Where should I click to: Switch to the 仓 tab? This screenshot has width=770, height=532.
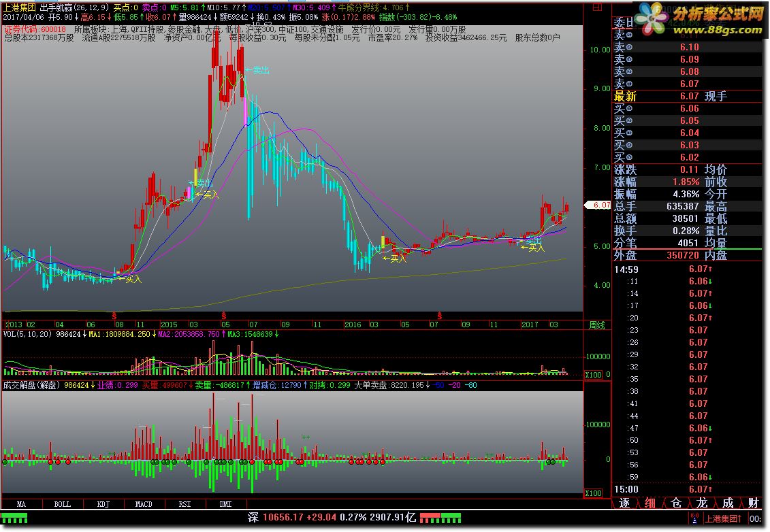pyautogui.click(x=676, y=503)
